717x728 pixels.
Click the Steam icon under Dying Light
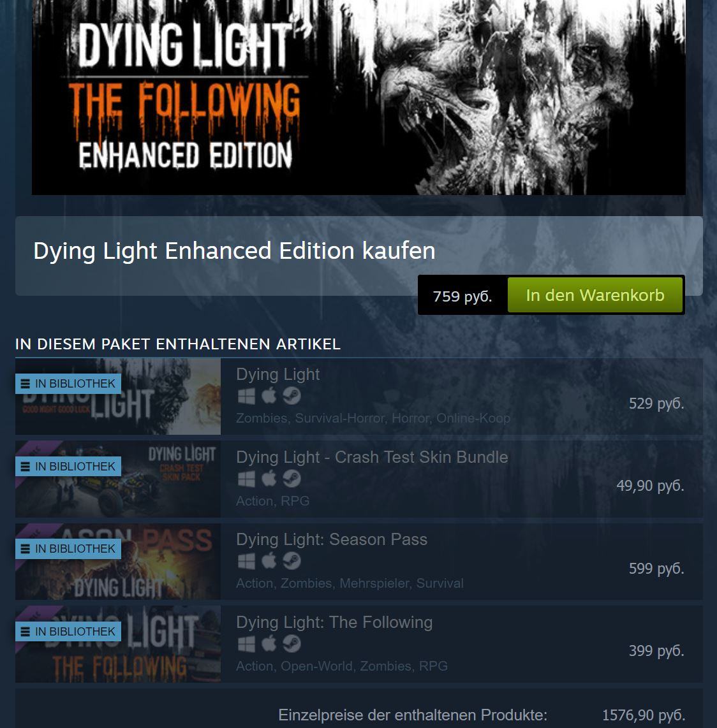(x=292, y=396)
